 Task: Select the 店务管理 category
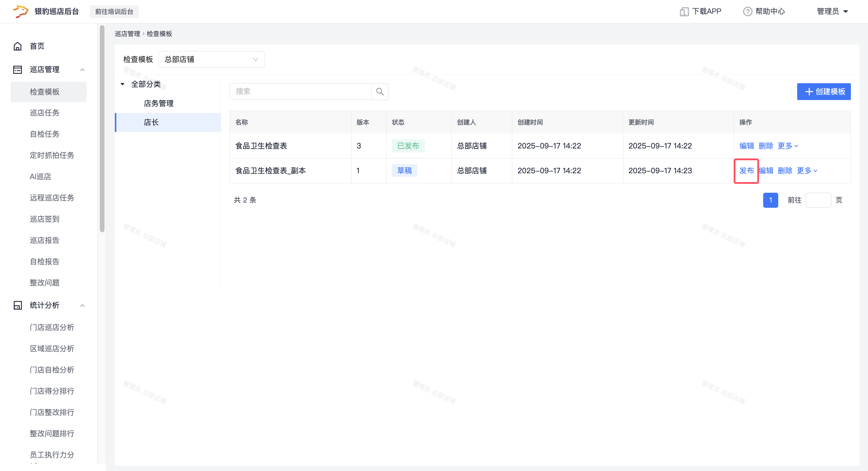[x=158, y=103]
